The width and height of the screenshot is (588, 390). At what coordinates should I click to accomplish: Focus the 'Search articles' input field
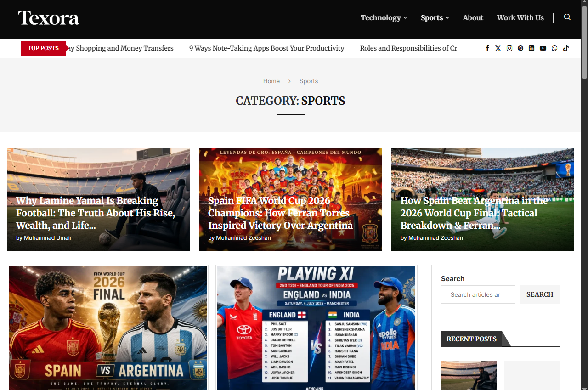(478, 294)
